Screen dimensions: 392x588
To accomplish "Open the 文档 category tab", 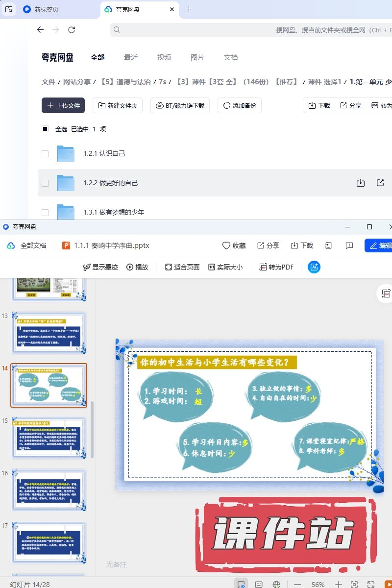I will pos(231,57).
